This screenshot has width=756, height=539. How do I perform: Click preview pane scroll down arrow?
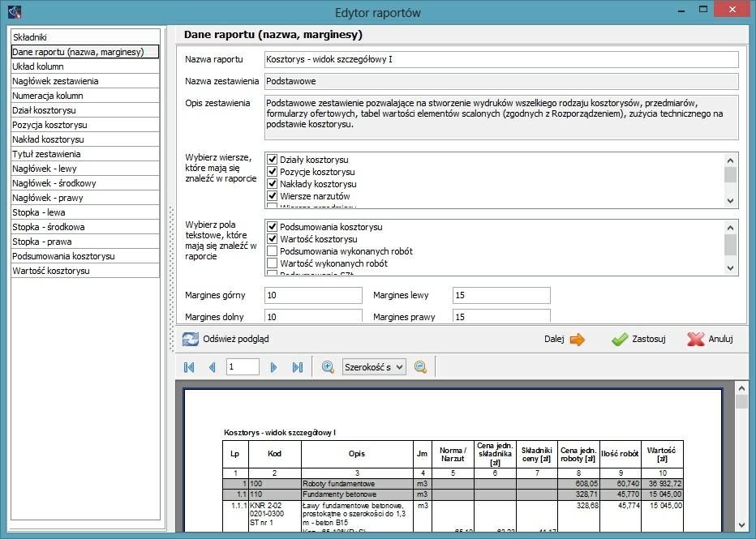[x=741, y=525]
